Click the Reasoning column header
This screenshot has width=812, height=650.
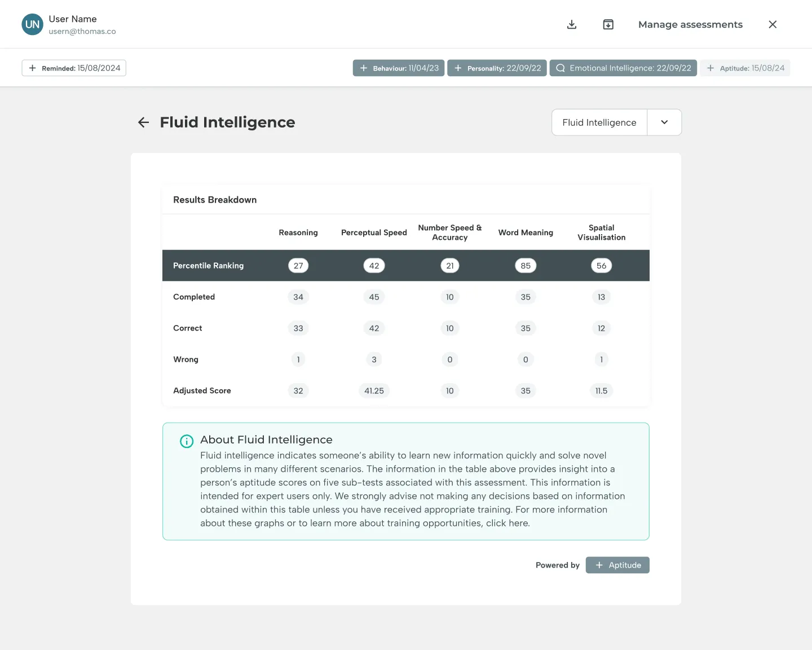tap(298, 232)
